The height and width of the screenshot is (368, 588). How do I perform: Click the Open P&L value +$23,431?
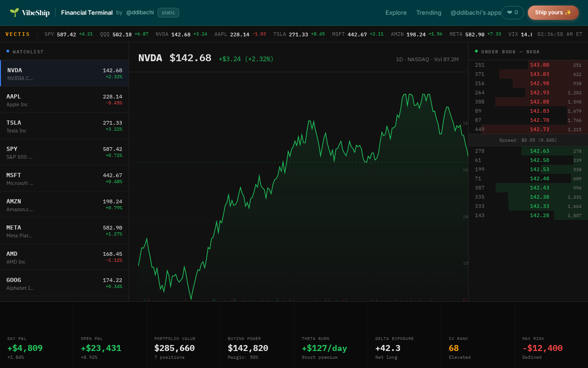pos(101,348)
